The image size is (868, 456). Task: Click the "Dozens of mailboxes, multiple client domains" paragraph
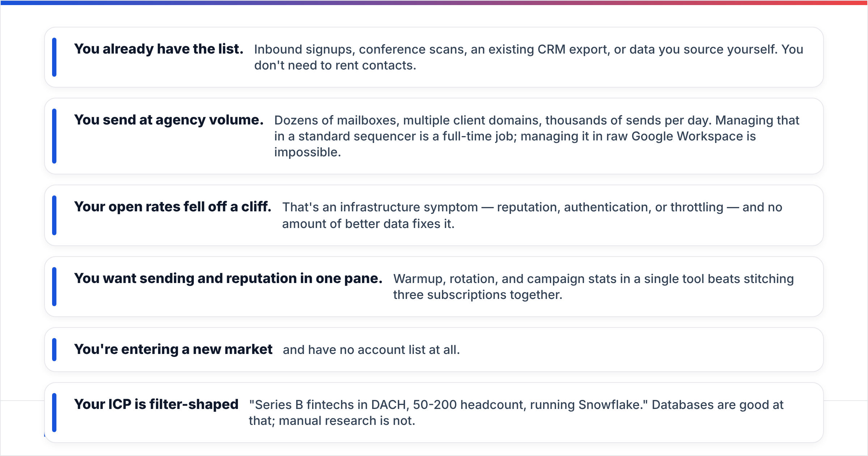point(537,136)
